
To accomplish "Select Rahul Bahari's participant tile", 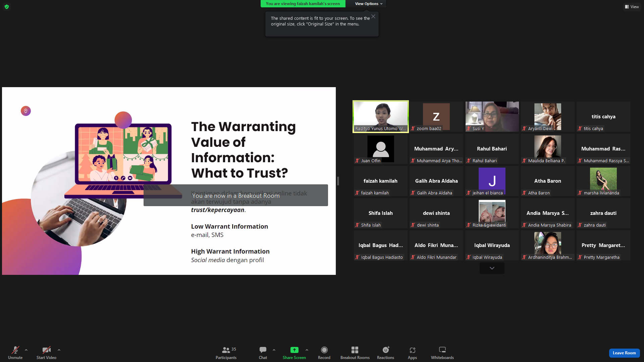I will tap(492, 149).
